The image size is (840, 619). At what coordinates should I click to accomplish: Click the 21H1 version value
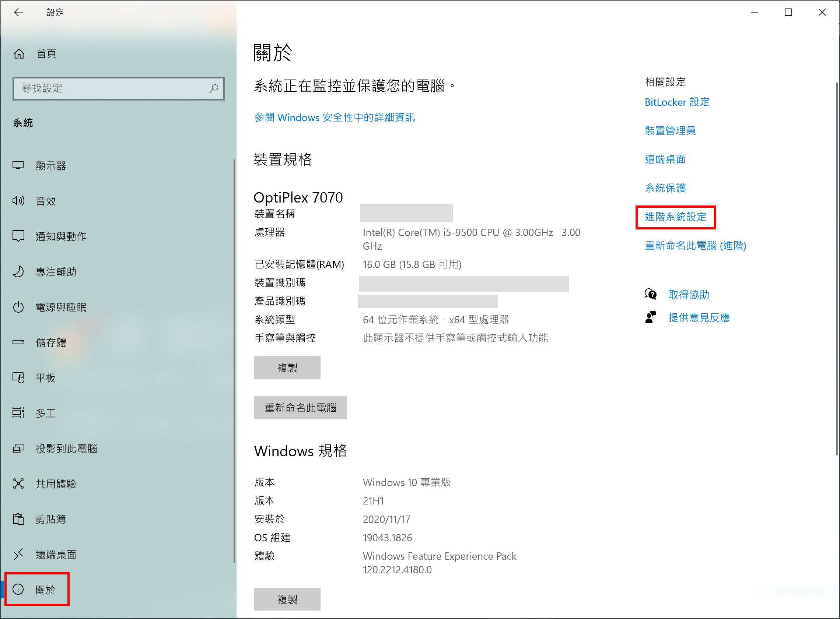(373, 501)
